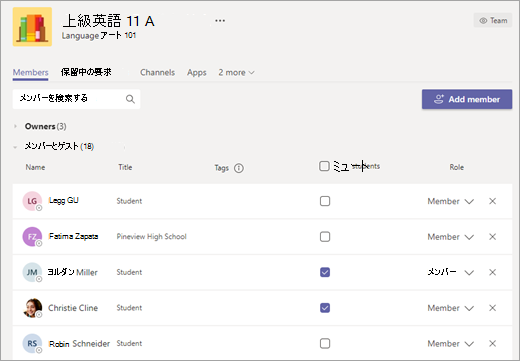Click the Role column header
Image resolution: width=520 pixels, height=361 pixels.
[457, 167]
